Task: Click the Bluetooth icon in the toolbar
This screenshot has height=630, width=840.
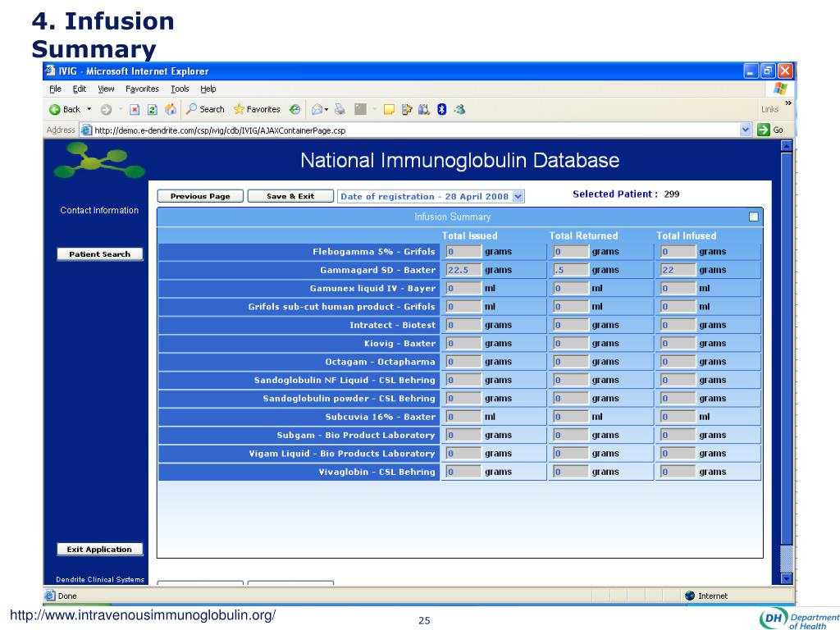Action: [x=441, y=109]
